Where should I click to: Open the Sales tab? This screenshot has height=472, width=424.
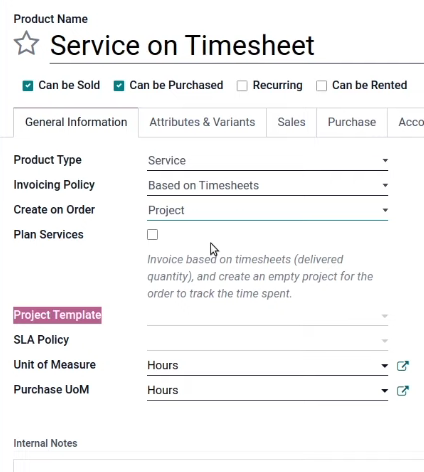click(x=291, y=122)
